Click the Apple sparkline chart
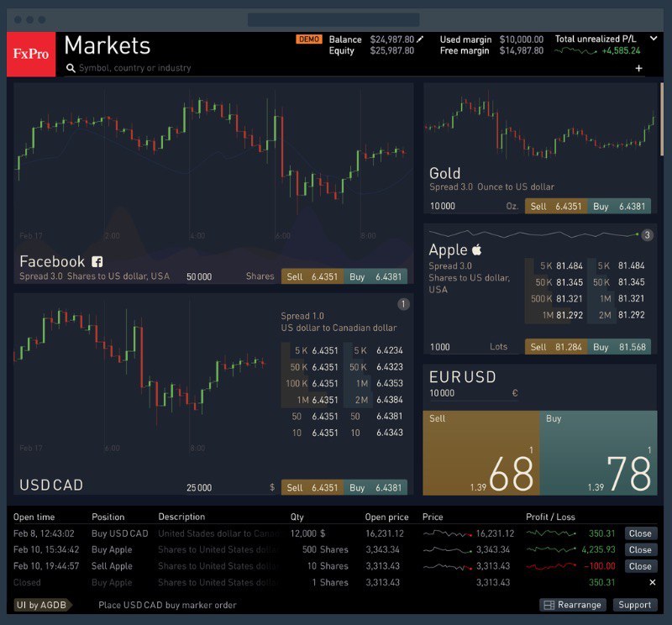 534,234
